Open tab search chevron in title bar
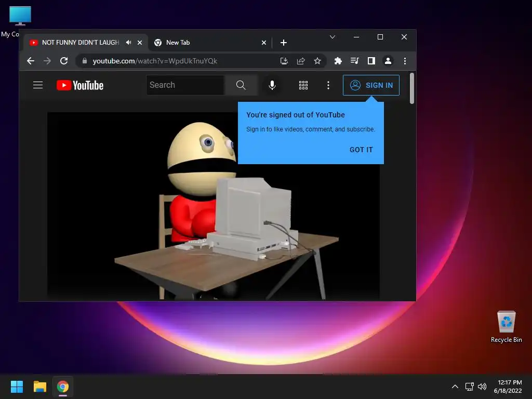 tap(332, 37)
